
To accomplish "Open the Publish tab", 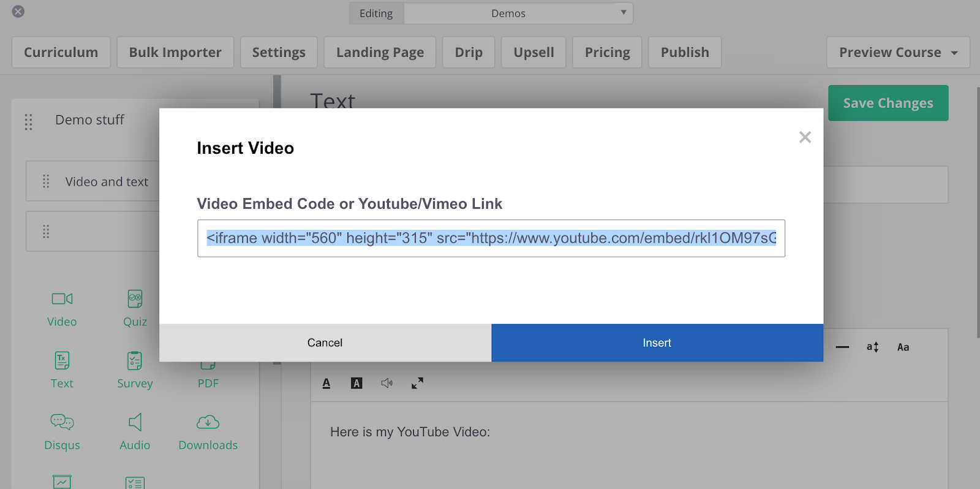I will (x=685, y=52).
